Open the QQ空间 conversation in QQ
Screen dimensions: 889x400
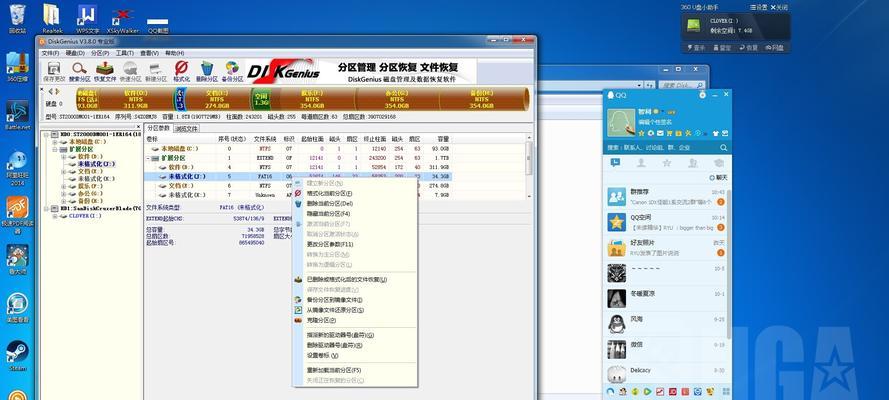(x=667, y=222)
